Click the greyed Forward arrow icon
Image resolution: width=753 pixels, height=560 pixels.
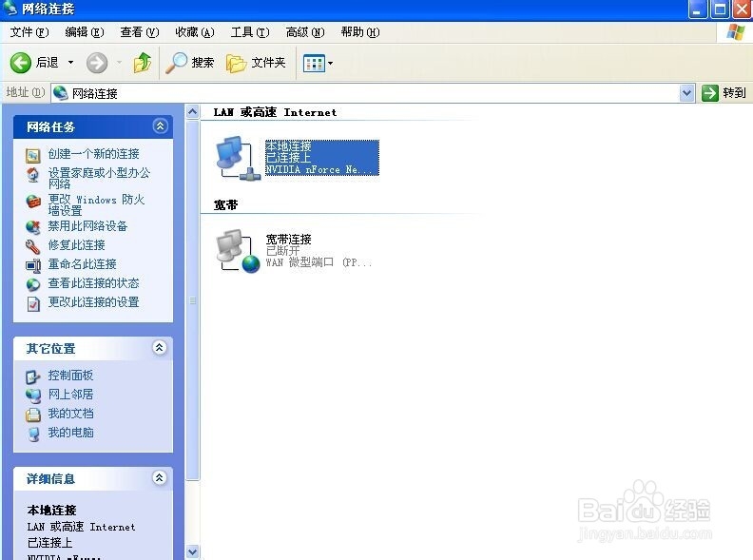click(x=97, y=63)
